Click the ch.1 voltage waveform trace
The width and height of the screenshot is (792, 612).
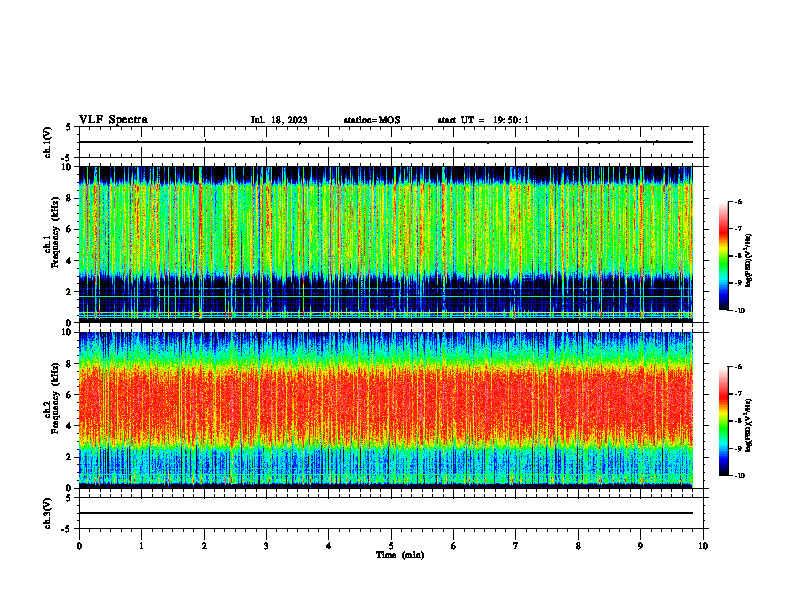[386, 142]
